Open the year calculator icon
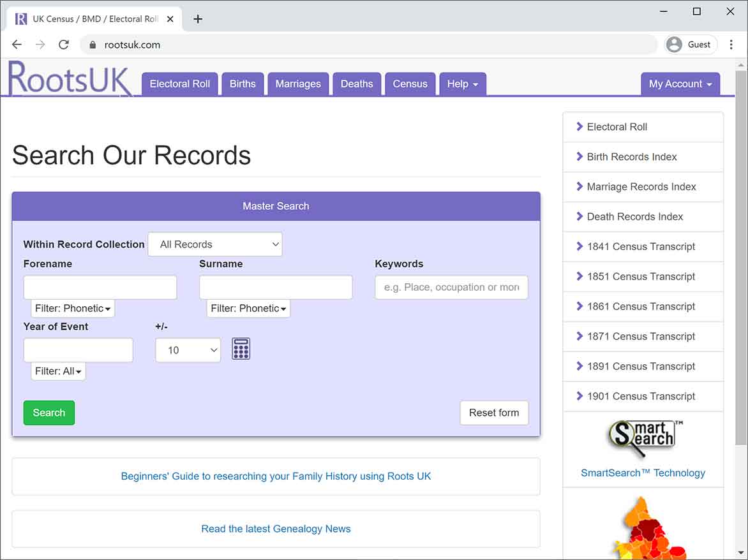This screenshot has height=560, width=748. tap(241, 349)
